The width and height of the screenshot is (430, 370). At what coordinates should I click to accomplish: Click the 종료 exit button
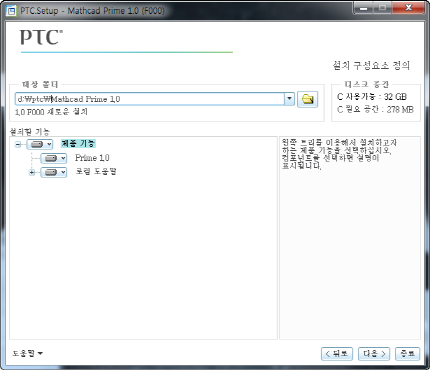(x=407, y=354)
